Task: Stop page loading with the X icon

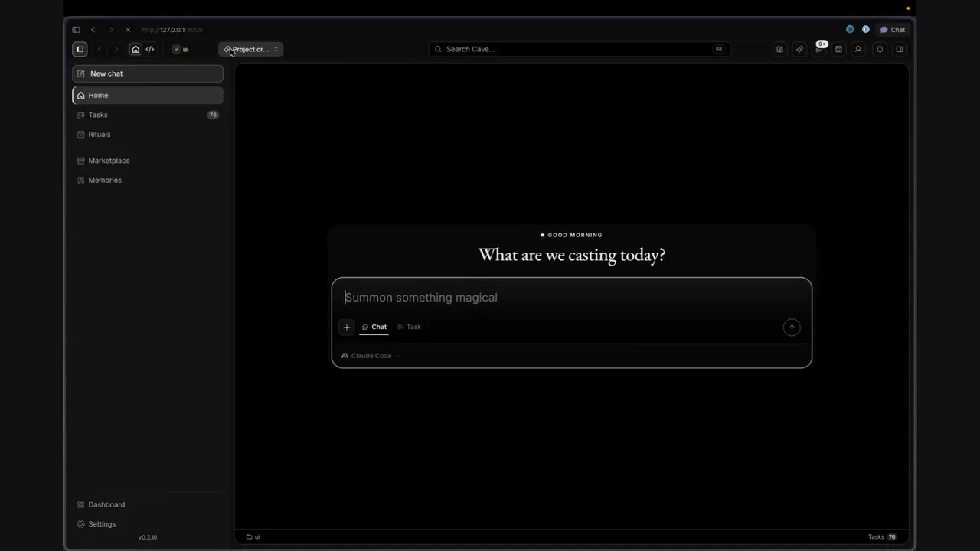Action: tap(128, 30)
